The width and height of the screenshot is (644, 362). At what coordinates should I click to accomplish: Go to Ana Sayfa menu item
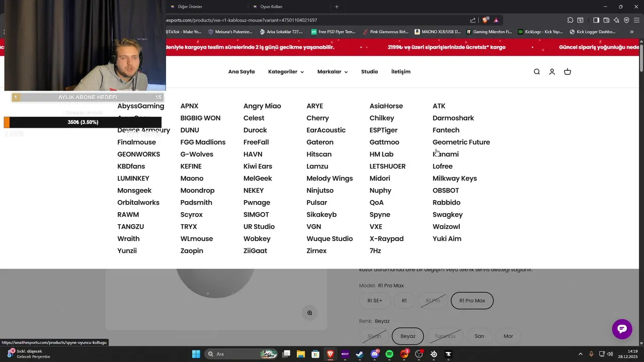click(x=242, y=72)
